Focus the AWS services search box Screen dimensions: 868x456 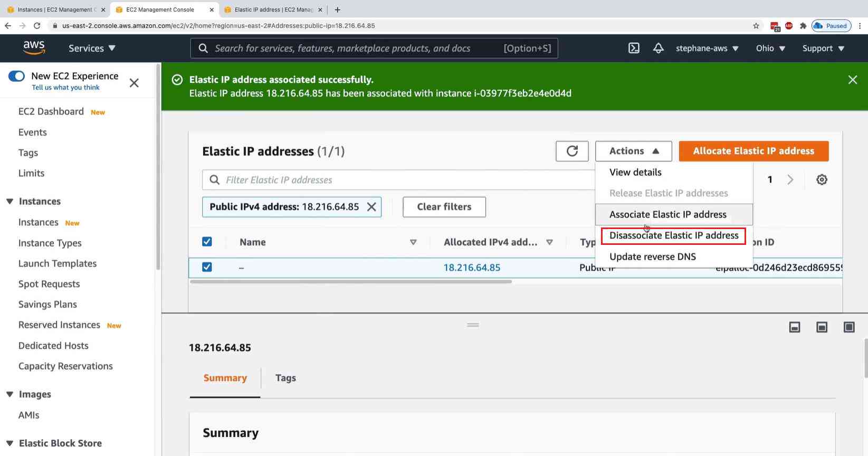(374, 48)
